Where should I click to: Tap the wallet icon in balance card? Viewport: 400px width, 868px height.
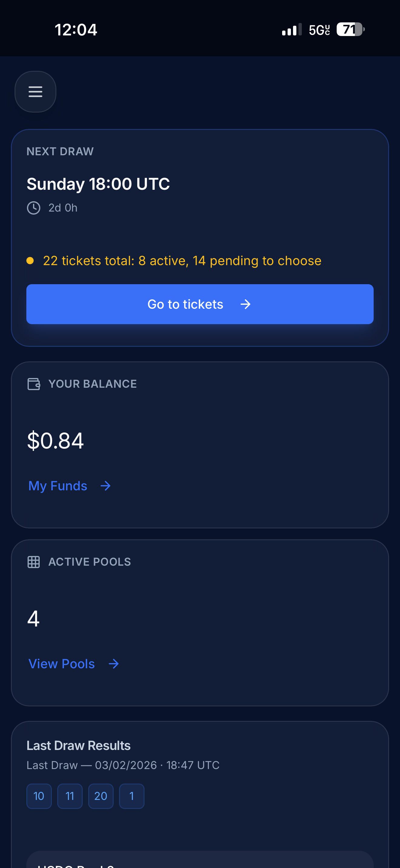34,384
